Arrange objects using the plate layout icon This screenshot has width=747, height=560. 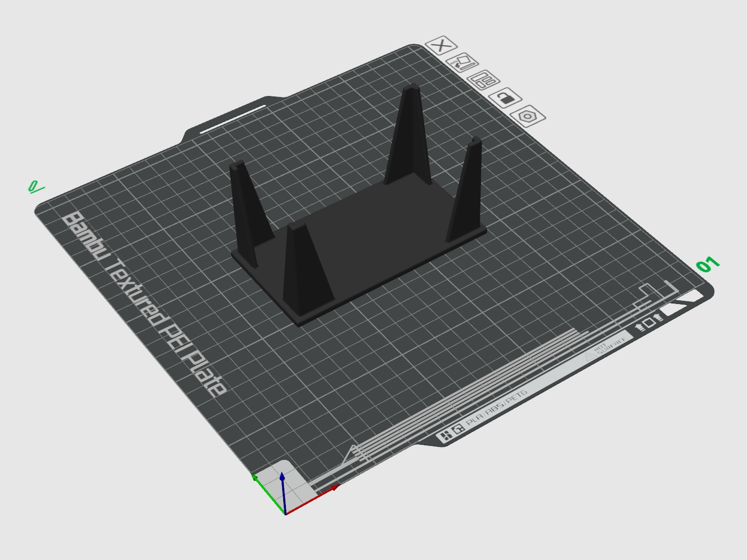[x=484, y=80]
